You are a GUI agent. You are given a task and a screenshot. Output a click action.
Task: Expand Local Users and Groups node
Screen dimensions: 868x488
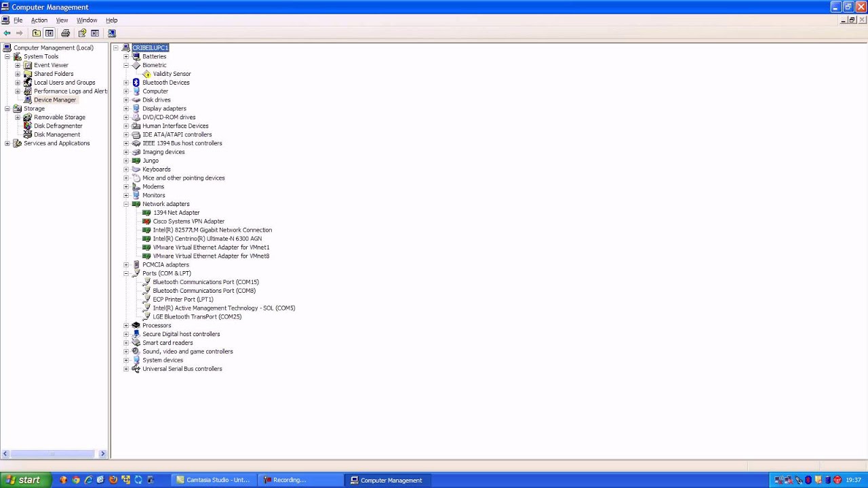point(18,83)
